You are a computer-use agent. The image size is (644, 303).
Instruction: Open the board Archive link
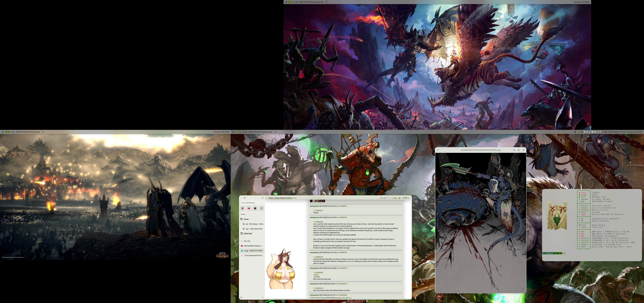pos(289,198)
